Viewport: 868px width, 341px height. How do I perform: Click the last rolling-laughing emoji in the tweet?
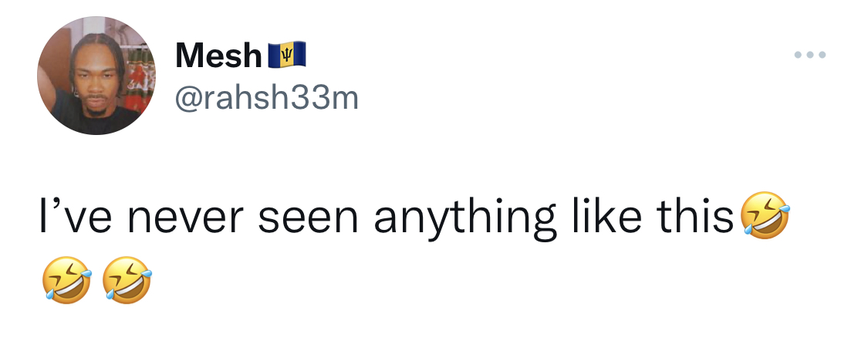click(x=128, y=279)
